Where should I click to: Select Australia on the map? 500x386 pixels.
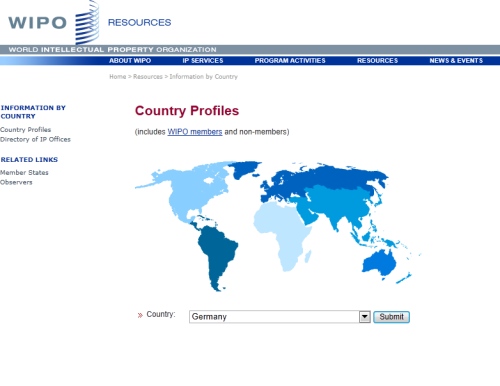380,263
